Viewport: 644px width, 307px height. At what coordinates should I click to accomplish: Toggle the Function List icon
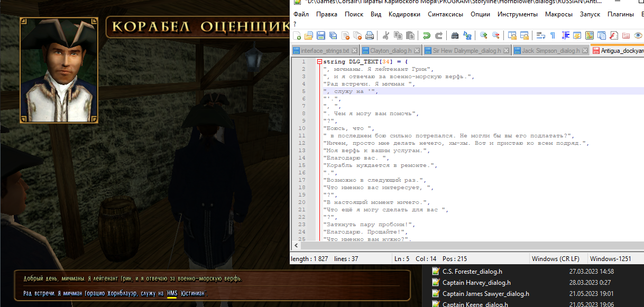pyautogui.click(x=614, y=36)
